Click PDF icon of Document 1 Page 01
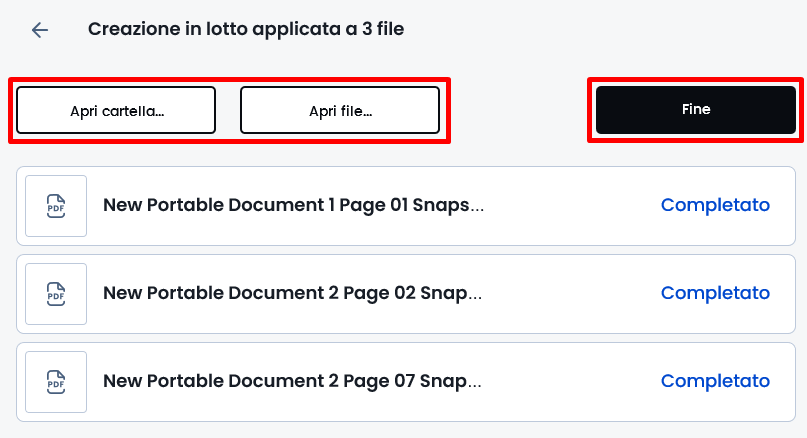This screenshot has height=438, width=807. (56, 206)
